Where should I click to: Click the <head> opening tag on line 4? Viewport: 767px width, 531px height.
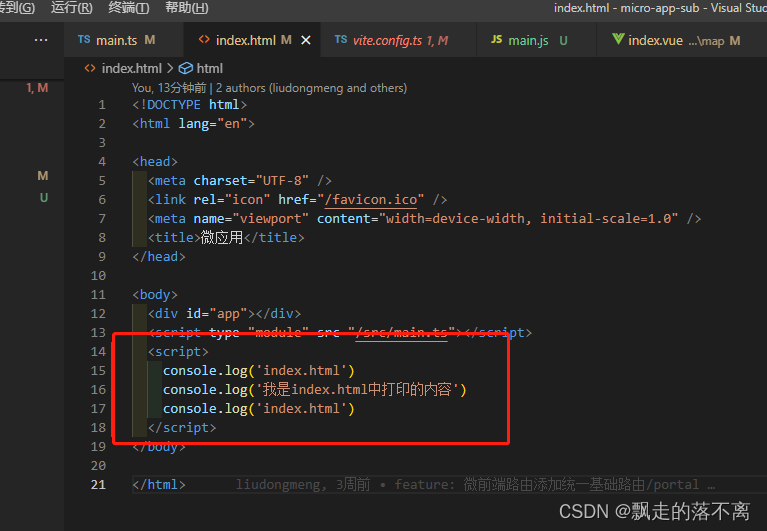point(155,161)
